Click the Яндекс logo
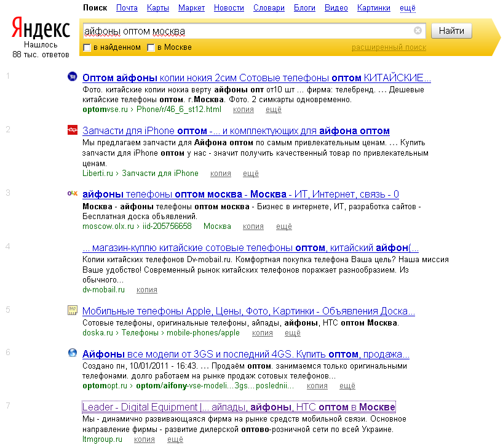Image resolution: width=503 pixels, height=448 pixels. pos(41,28)
